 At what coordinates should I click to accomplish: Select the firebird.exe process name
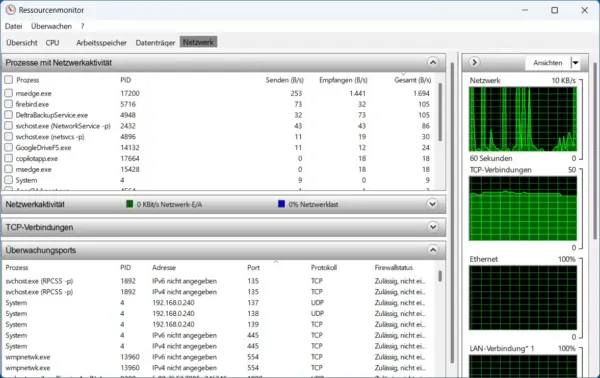[x=32, y=104]
